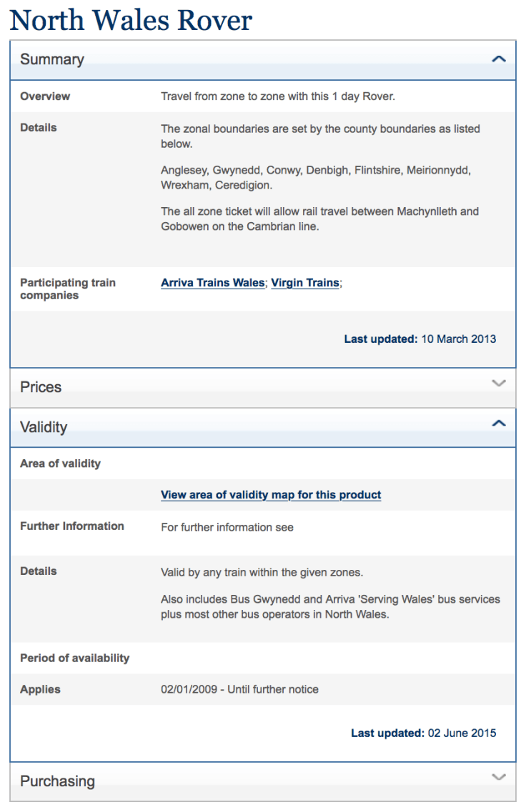Click the Last updated 02 June 2015 text
Screen dimensions: 526x812
(423, 733)
